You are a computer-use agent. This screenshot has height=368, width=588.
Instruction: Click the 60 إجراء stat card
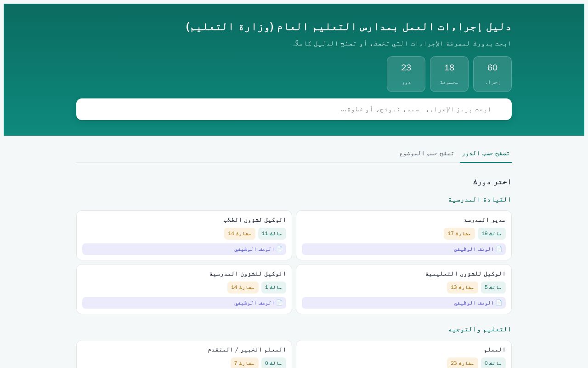492,74
